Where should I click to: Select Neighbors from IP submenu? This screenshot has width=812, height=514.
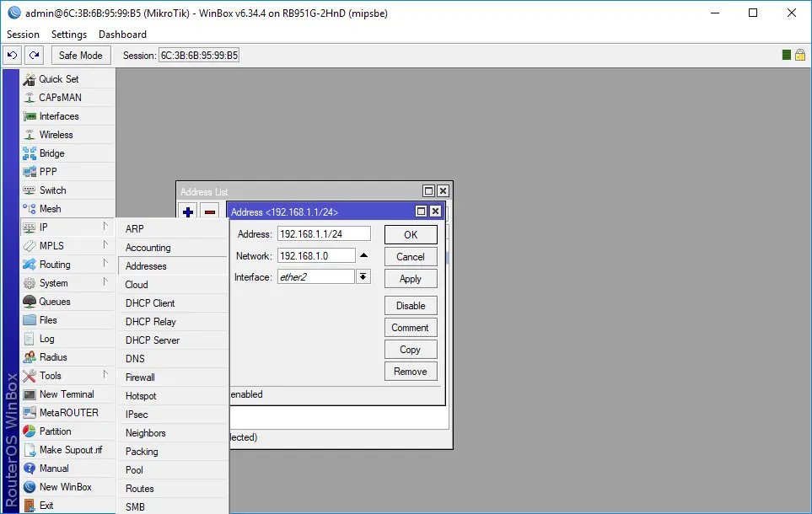coord(173,433)
